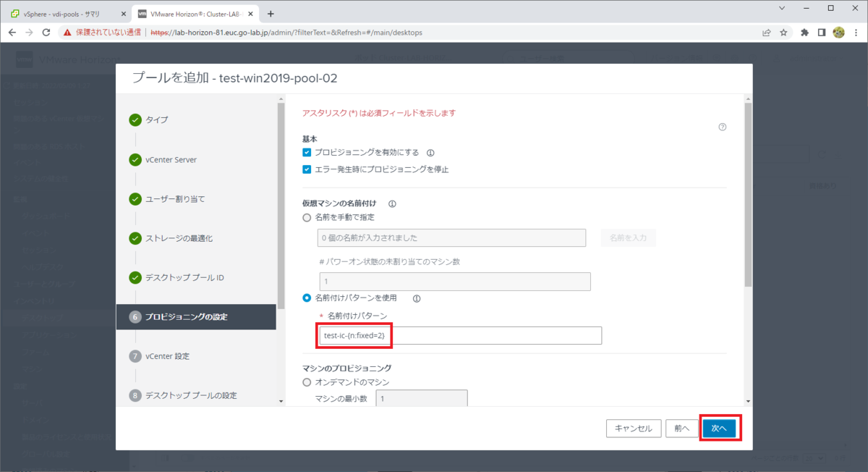Go to ストレージの最適化 wizard step

click(179, 238)
